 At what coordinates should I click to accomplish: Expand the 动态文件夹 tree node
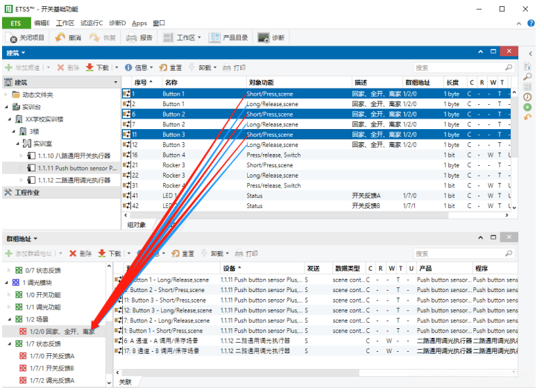click(6, 94)
